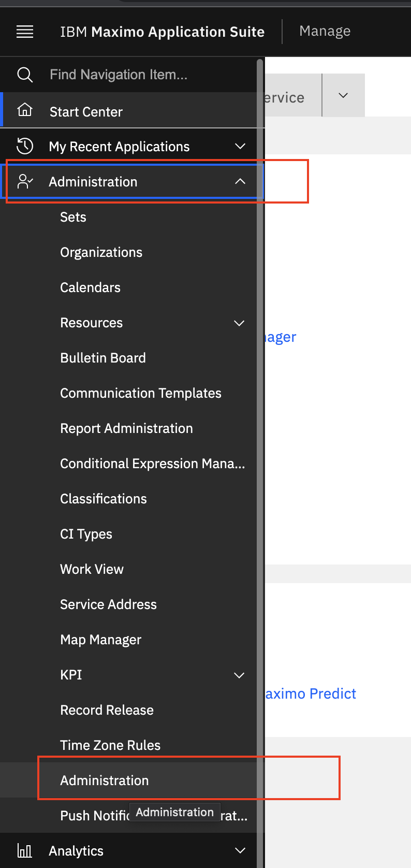This screenshot has height=868, width=411.
Task: Click the Start Center home icon
Action: click(25, 110)
